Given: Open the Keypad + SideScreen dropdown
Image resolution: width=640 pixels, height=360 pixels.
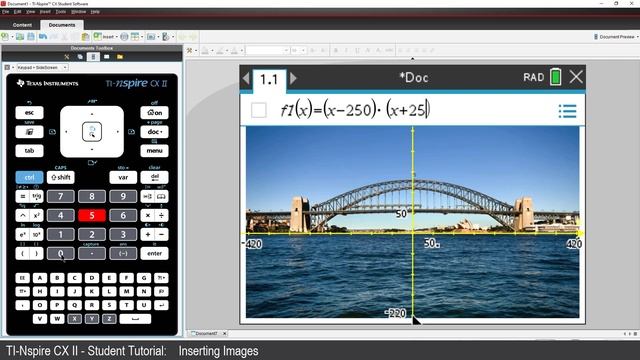Looking at the screenshot, I should (42, 67).
